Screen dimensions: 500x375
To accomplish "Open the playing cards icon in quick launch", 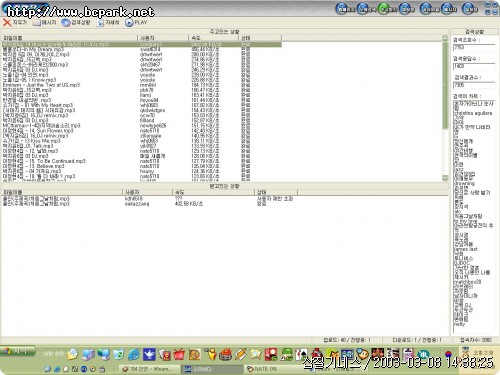I will click(301, 354).
